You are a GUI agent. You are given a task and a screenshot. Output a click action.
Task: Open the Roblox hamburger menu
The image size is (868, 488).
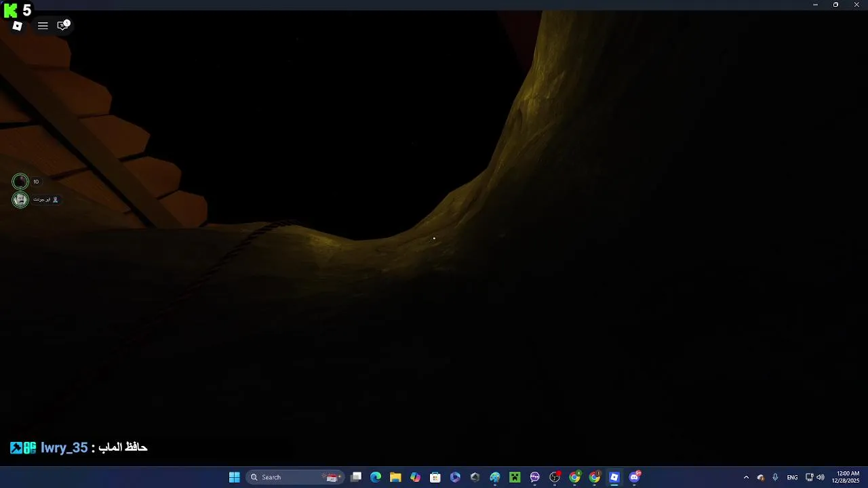43,26
